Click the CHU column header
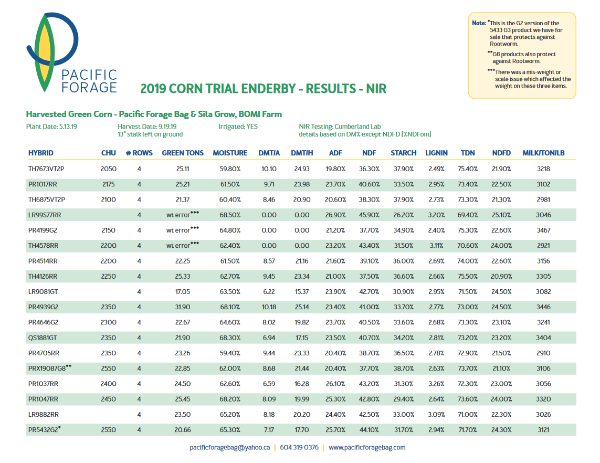The height and width of the screenshot is (463, 600). coord(108,153)
